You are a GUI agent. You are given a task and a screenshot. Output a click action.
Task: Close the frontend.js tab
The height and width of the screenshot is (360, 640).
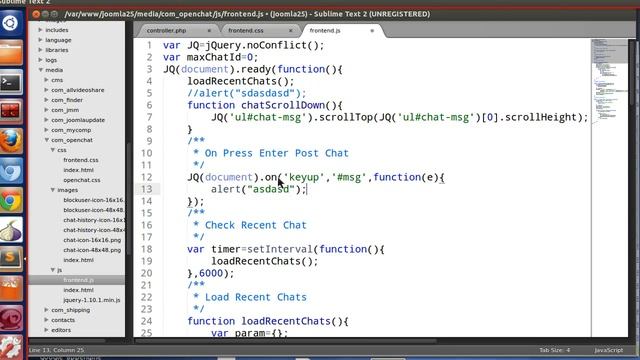coord(372,31)
